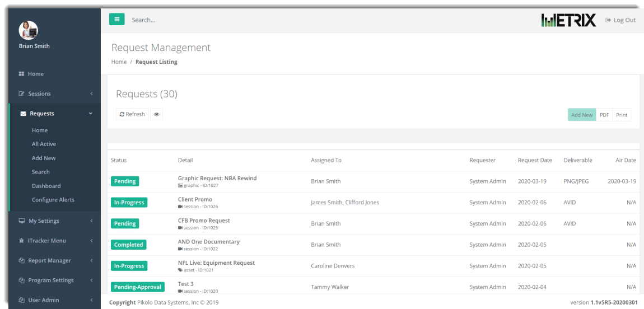Screen dimensions: 644x309
Task: Click the Air Date column header
Action: tap(626, 160)
